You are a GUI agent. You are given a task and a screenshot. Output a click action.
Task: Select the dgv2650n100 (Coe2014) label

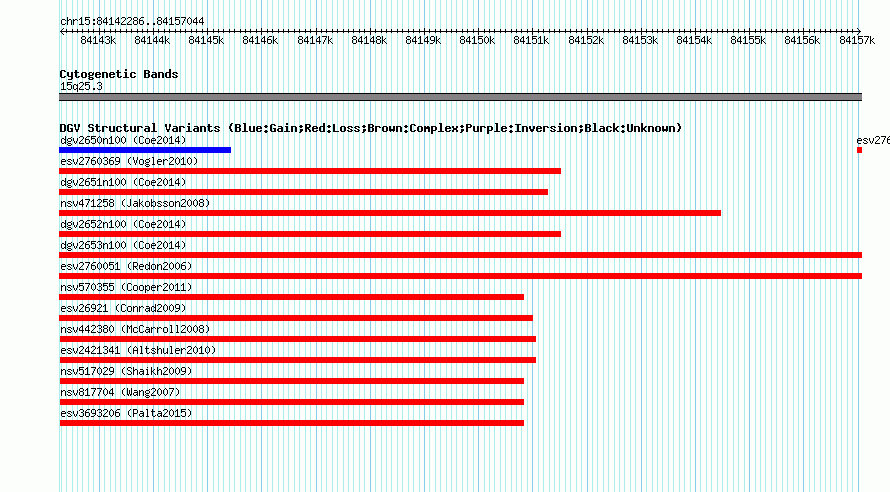point(123,140)
